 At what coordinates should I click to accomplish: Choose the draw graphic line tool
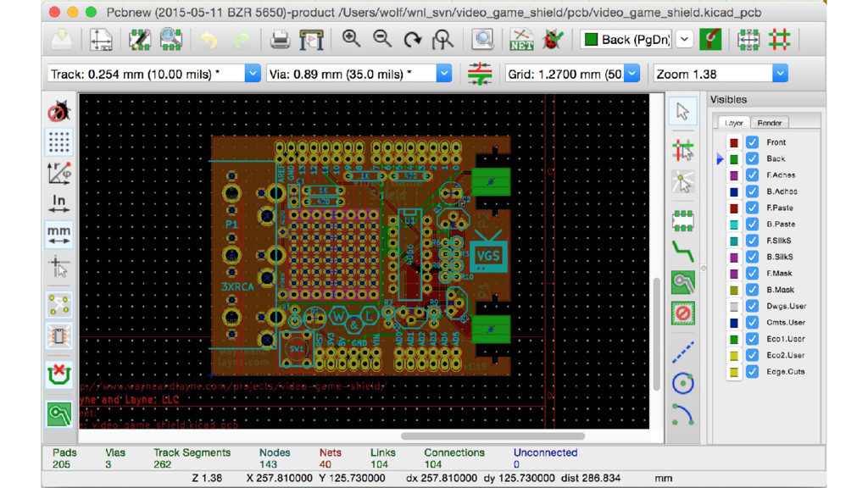[682, 352]
